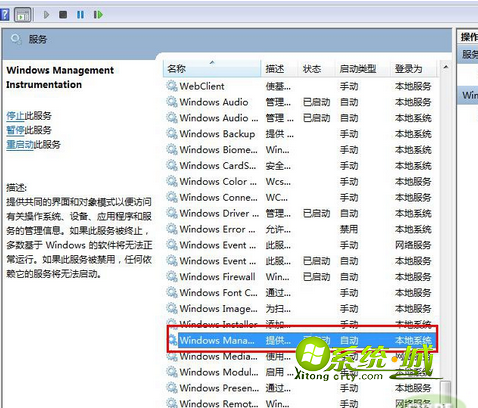Click the gear icon beside Windows Presen...
The image size is (478, 408).
pyautogui.click(x=172, y=388)
